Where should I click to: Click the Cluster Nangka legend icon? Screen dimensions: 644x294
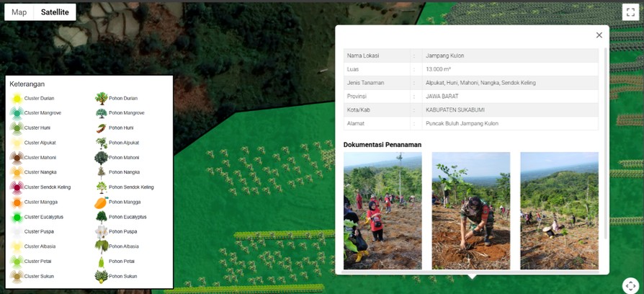pos(17,172)
